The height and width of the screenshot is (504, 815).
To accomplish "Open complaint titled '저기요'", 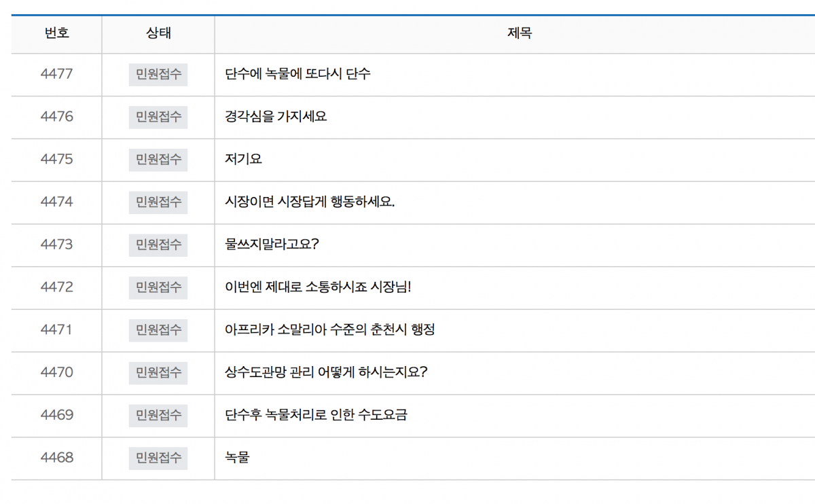I will coord(241,160).
